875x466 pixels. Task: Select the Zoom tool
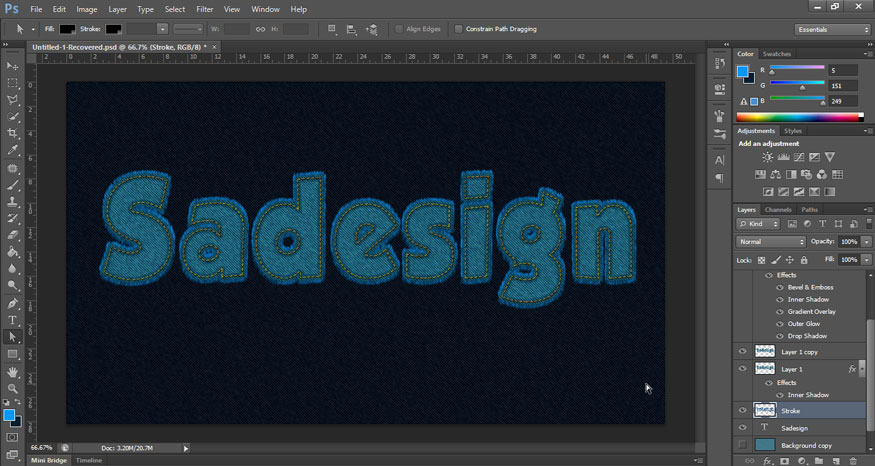pos(12,388)
